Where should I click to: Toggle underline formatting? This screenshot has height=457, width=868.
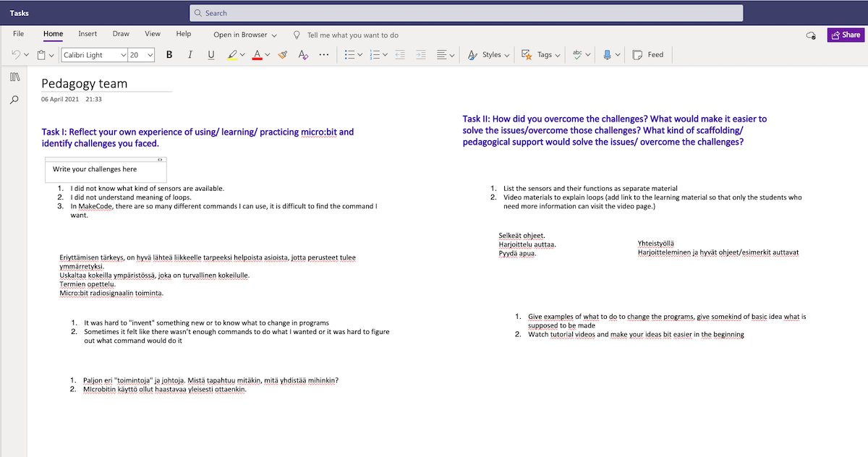click(211, 55)
